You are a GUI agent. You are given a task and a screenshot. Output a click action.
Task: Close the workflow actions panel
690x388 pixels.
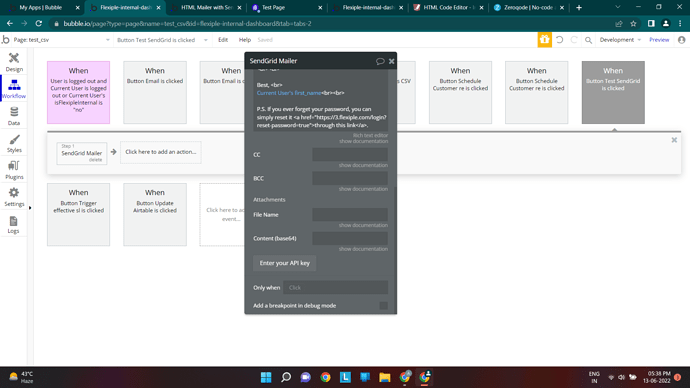(674, 140)
